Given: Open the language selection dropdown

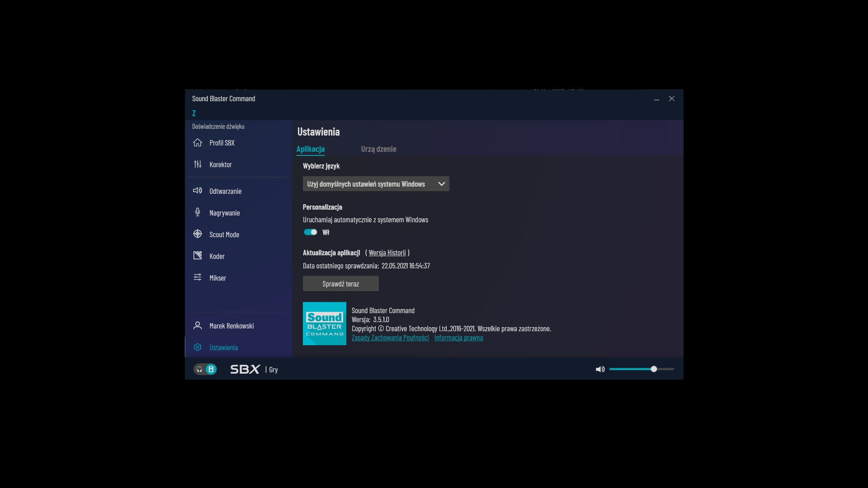Looking at the screenshot, I should pyautogui.click(x=376, y=184).
